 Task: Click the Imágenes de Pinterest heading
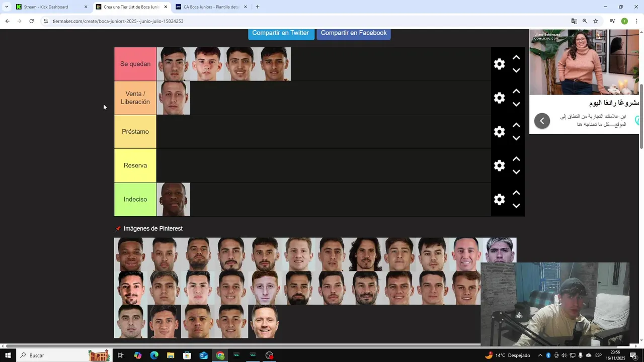point(153,229)
